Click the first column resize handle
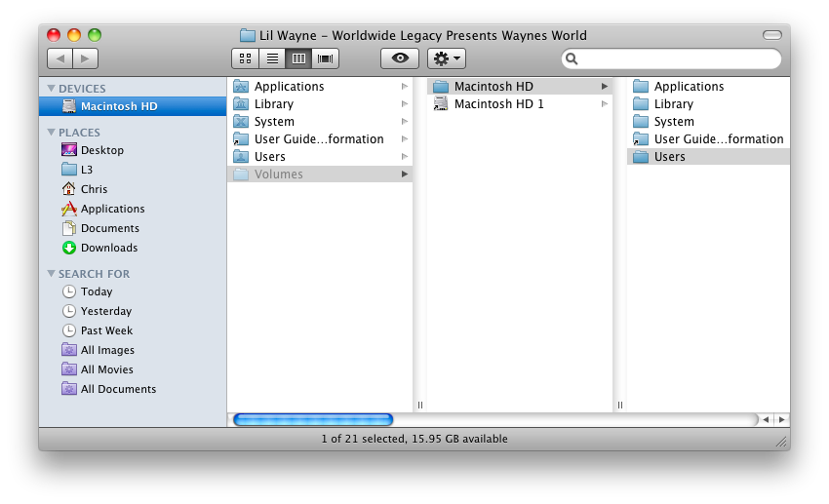The width and height of the screenshot is (829, 504). [x=419, y=406]
